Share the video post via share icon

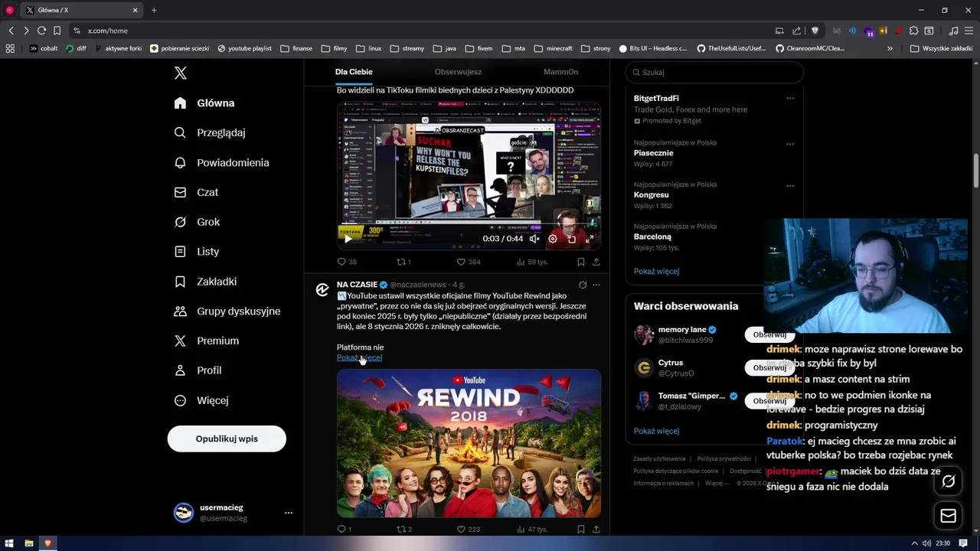point(596,262)
